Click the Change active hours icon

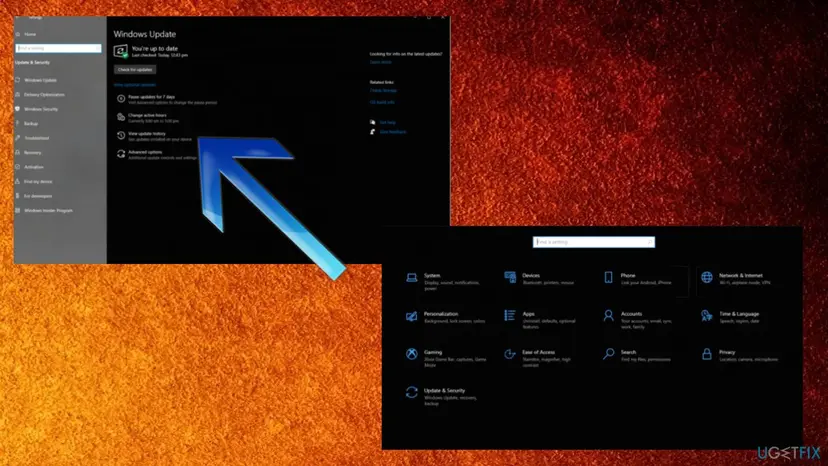click(121, 117)
